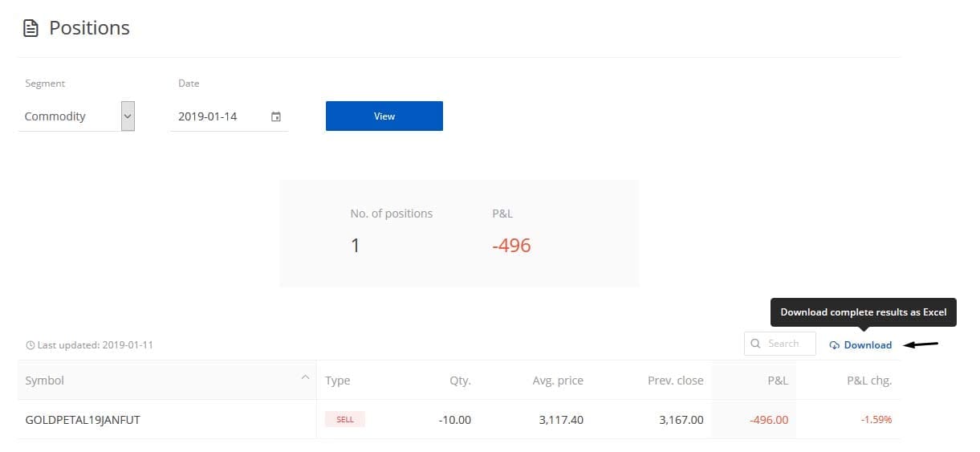This screenshot has width=980, height=452.
Task: Click the SELL type badge
Action: click(345, 419)
